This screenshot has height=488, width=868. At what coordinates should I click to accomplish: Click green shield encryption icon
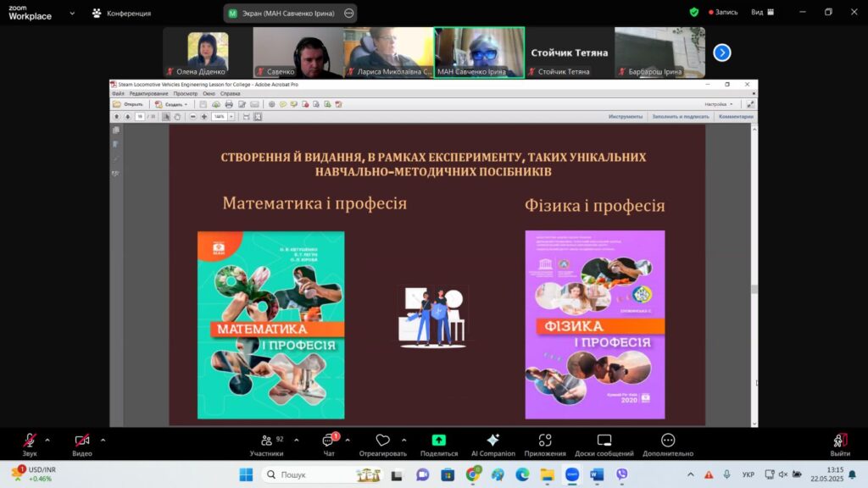click(x=694, y=12)
